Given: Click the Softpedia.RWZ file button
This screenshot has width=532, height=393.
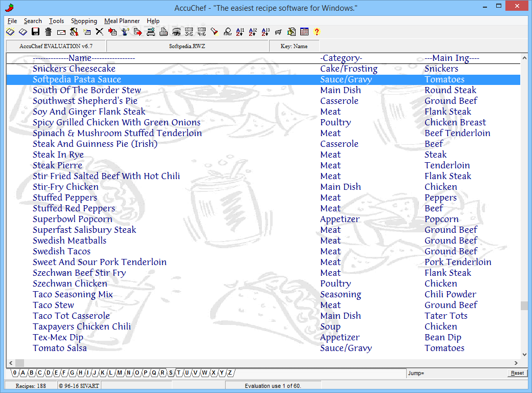Looking at the screenshot, I should click(187, 46).
